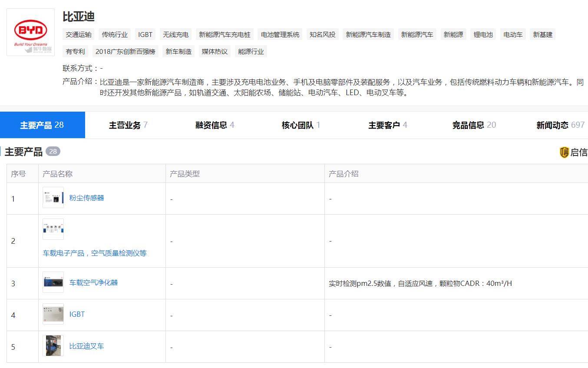The width and height of the screenshot is (588, 368).
Task: Click the 媒体热议 tag
Action: point(215,51)
